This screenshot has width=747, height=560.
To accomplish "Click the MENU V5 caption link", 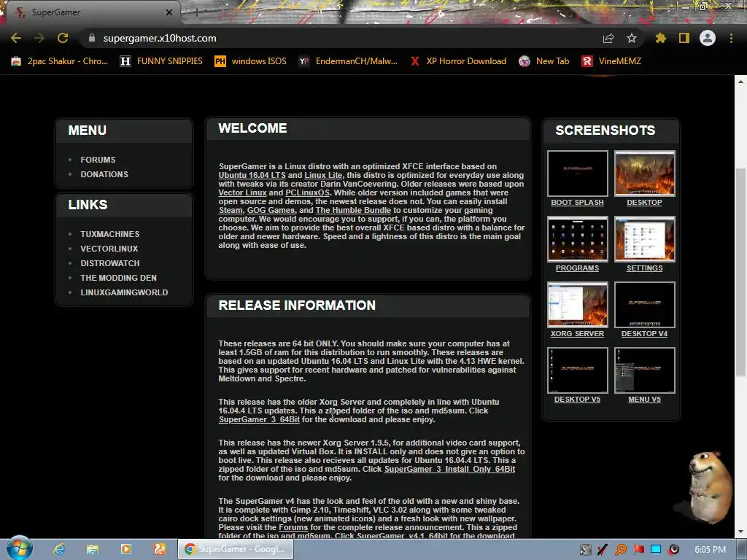I will (x=645, y=400).
